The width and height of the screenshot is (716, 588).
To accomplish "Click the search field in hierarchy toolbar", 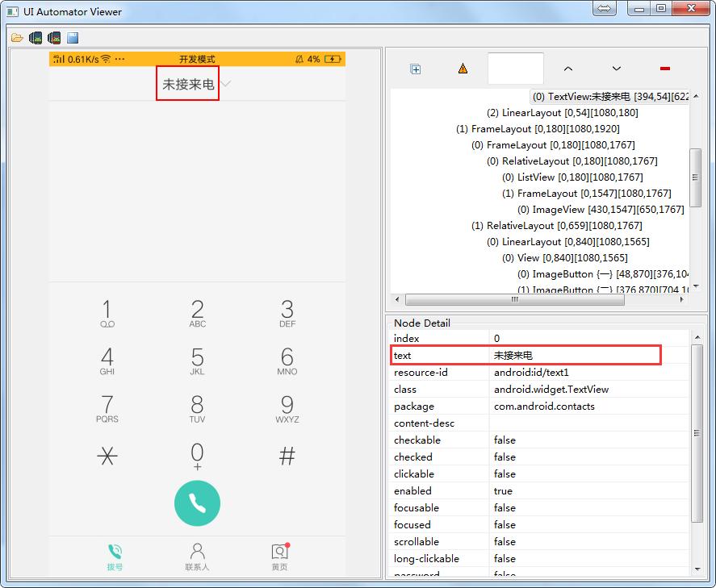I will point(516,69).
